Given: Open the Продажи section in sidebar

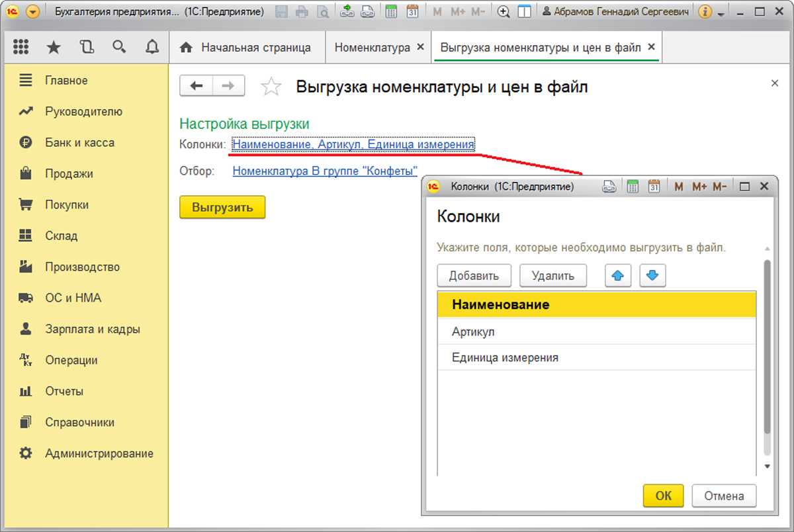Looking at the screenshot, I should [x=69, y=174].
